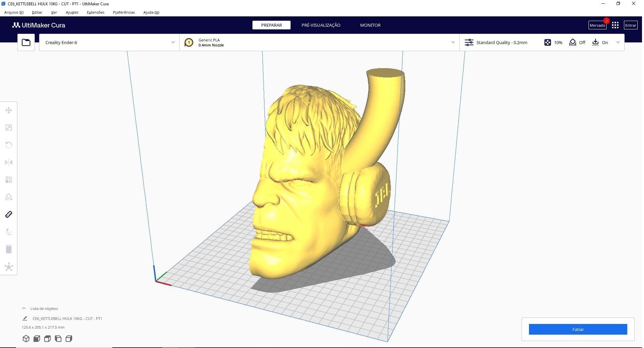
Task: Open the Arquivo menu
Action: coord(14,12)
